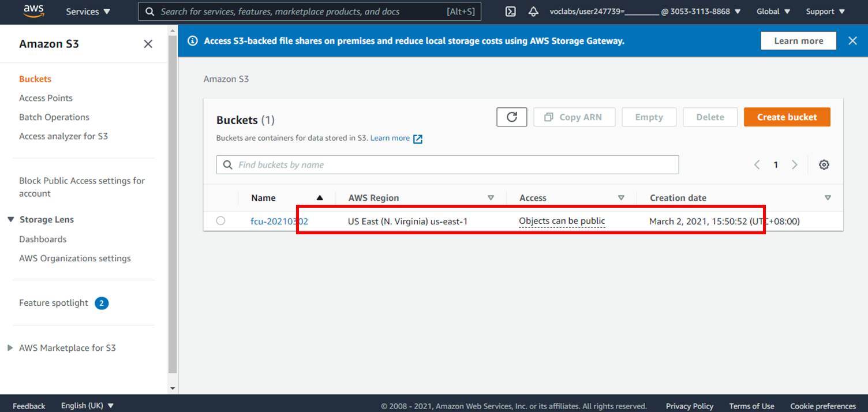Open AWS Organizations settings
The width and height of the screenshot is (868, 412).
click(x=75, y=258)
